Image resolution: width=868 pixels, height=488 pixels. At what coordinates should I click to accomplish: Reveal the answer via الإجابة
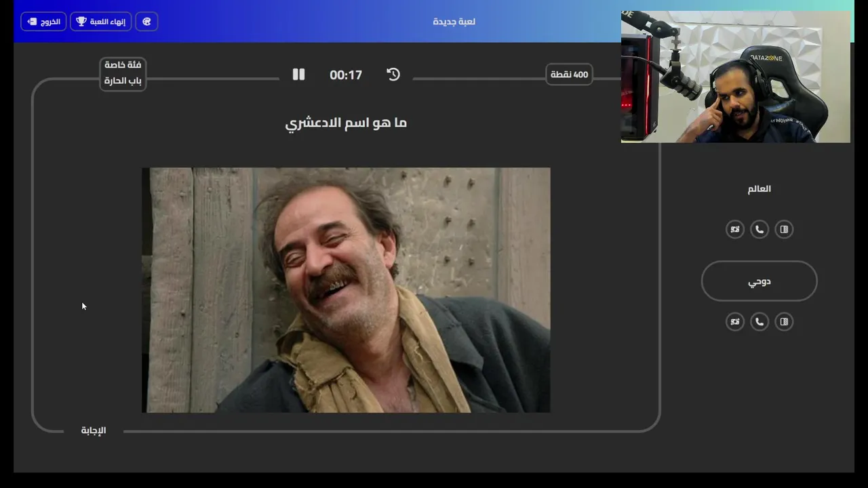(x=94, y=430)
